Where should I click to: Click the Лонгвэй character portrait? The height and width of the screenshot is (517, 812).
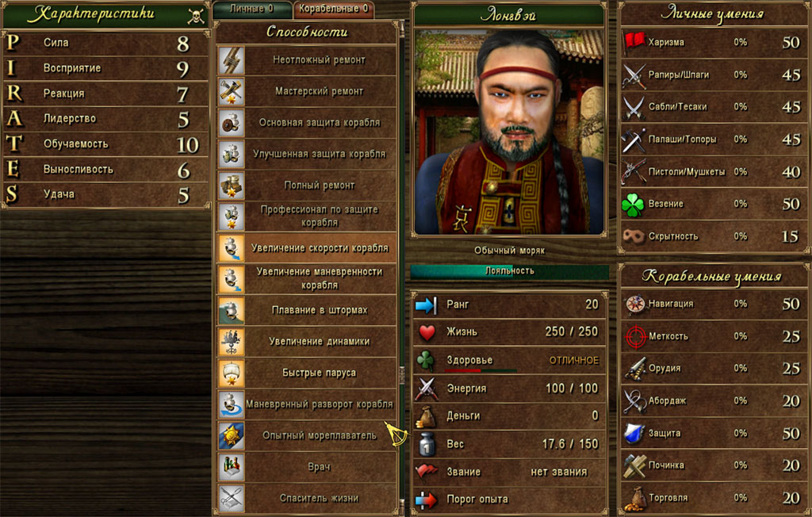pyautogui.click(x=509, y=132)
